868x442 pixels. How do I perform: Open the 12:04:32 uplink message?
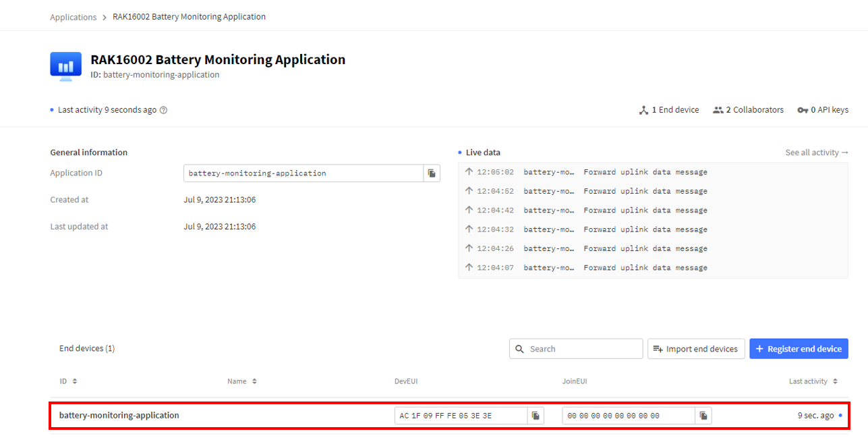point(653,229)
